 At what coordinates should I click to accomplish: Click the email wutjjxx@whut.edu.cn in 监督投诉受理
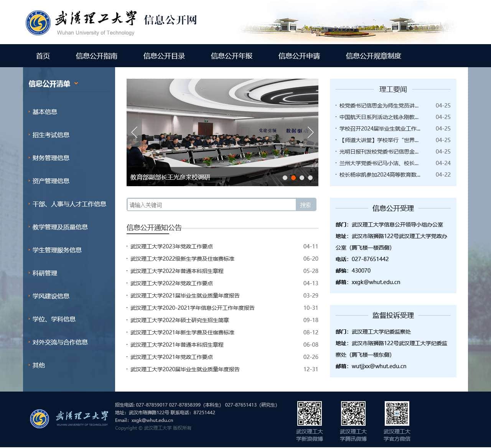point(379,366)
